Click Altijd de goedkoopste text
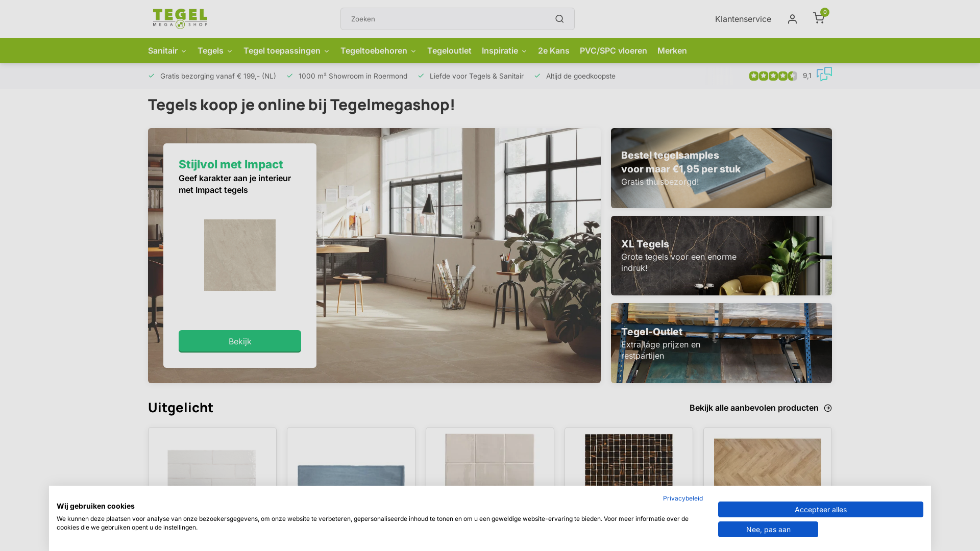 (581, 76)
